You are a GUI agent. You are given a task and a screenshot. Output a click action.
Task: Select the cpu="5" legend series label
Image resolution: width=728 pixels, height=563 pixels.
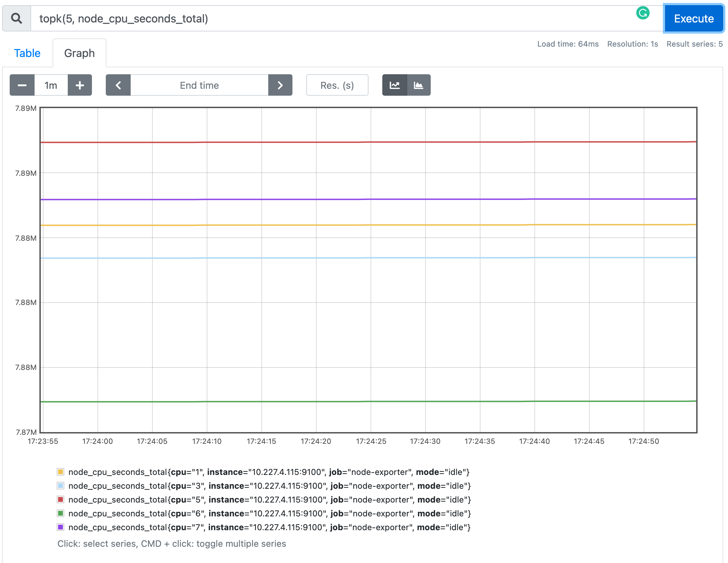(x=270, y=500)
